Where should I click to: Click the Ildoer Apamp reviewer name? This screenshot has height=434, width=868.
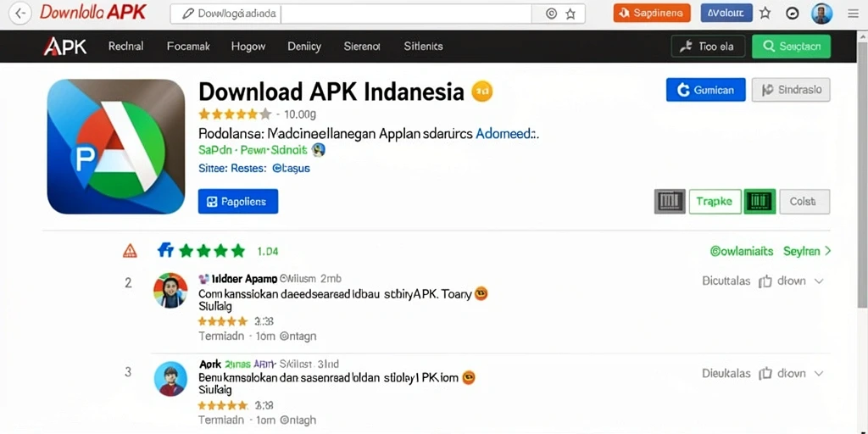(x=244, y=278)
